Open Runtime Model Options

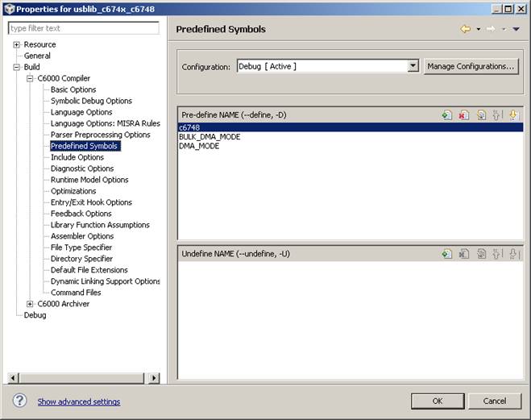click(x=89, y=180)
